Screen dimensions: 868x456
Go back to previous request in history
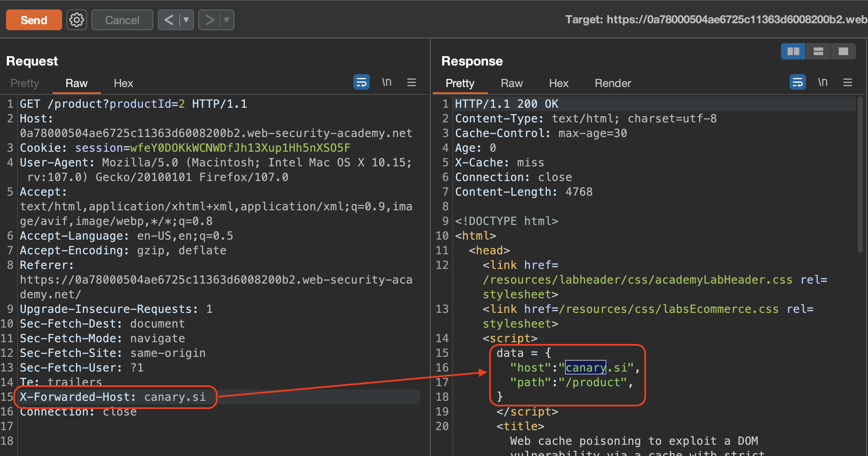click(x=169, y=20)
